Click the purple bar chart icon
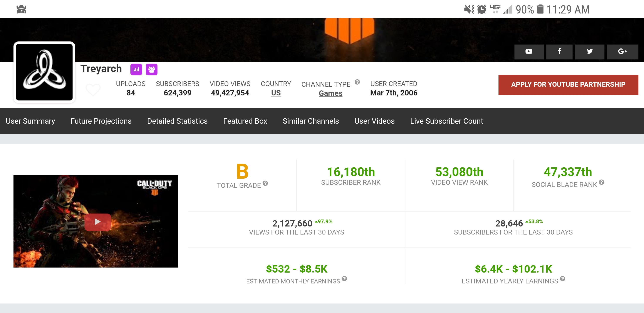644x313 pixels. [136, 69]
